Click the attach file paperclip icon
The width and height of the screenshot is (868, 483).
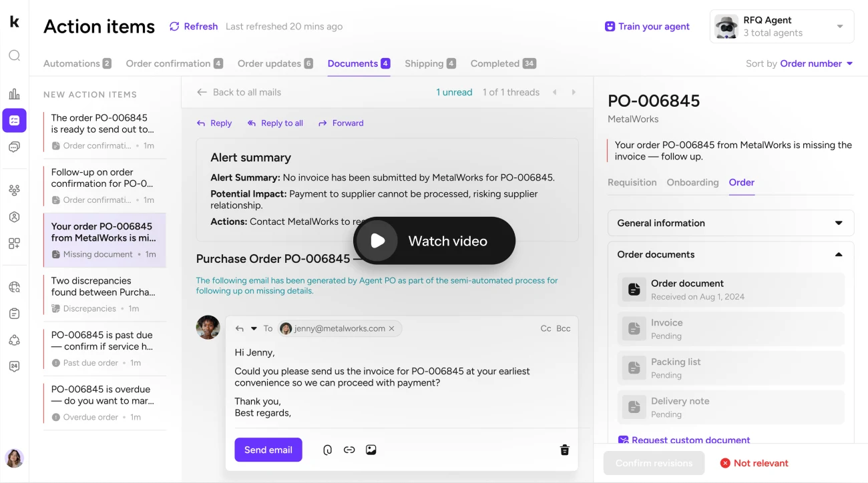327,450
